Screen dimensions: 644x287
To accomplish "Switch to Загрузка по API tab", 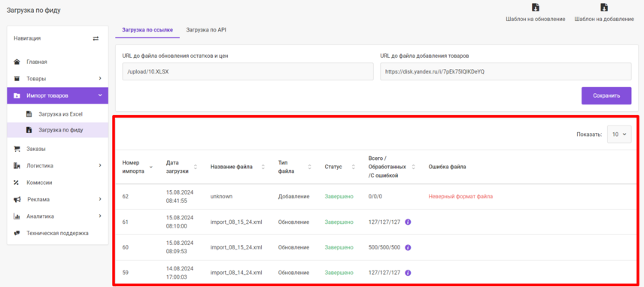I will coord(206,30).
